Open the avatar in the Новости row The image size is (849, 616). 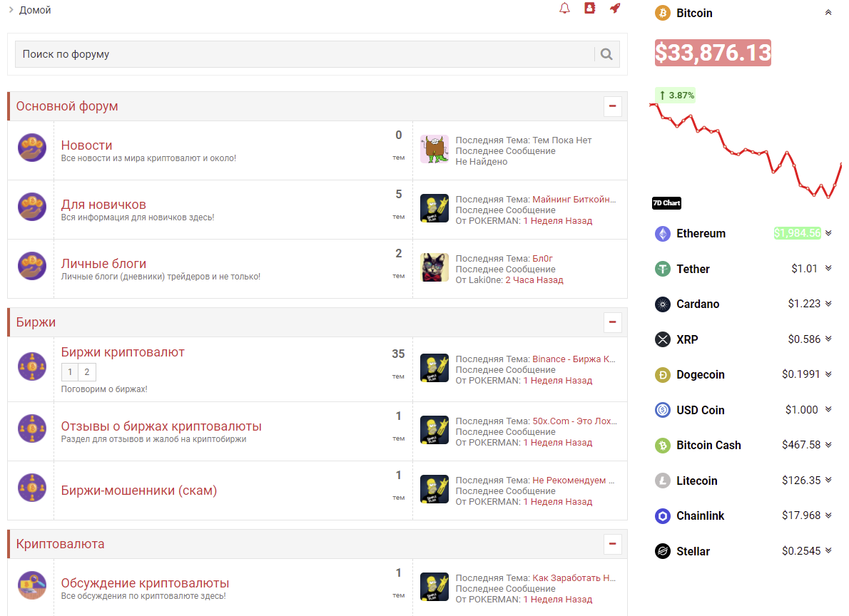434,150
